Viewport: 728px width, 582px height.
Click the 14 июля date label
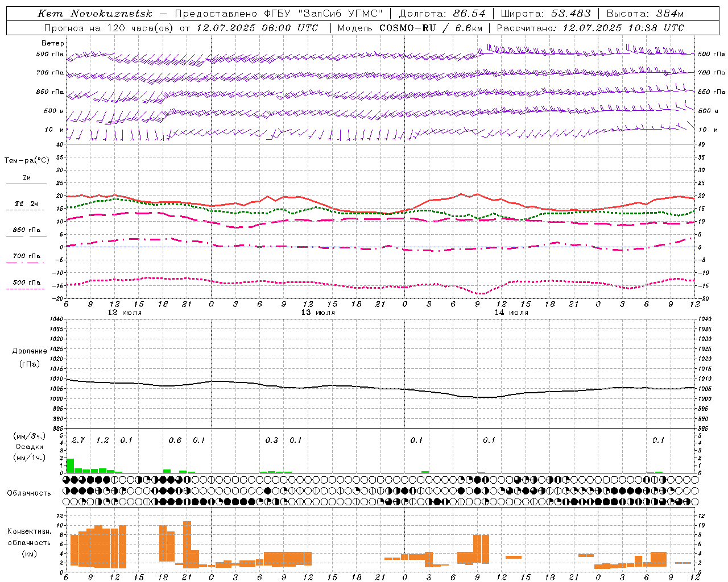coord(512,313)
